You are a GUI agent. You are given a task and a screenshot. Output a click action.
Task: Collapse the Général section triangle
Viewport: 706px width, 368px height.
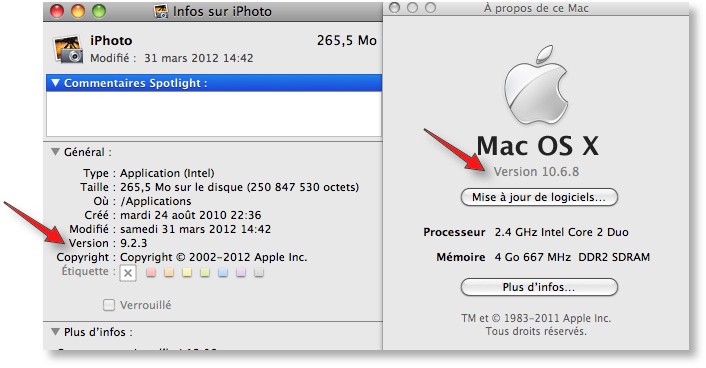click(x=55, y=152)
